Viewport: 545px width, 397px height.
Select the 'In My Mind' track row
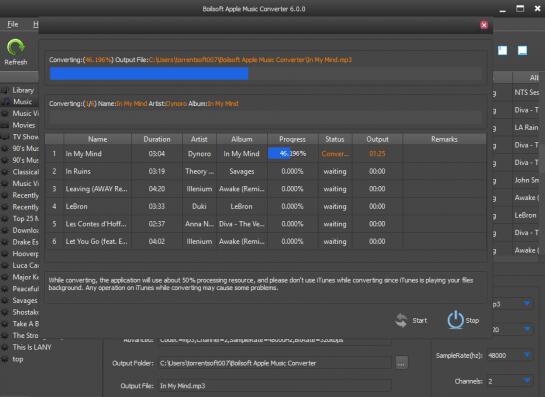click(x=266, y=154)
